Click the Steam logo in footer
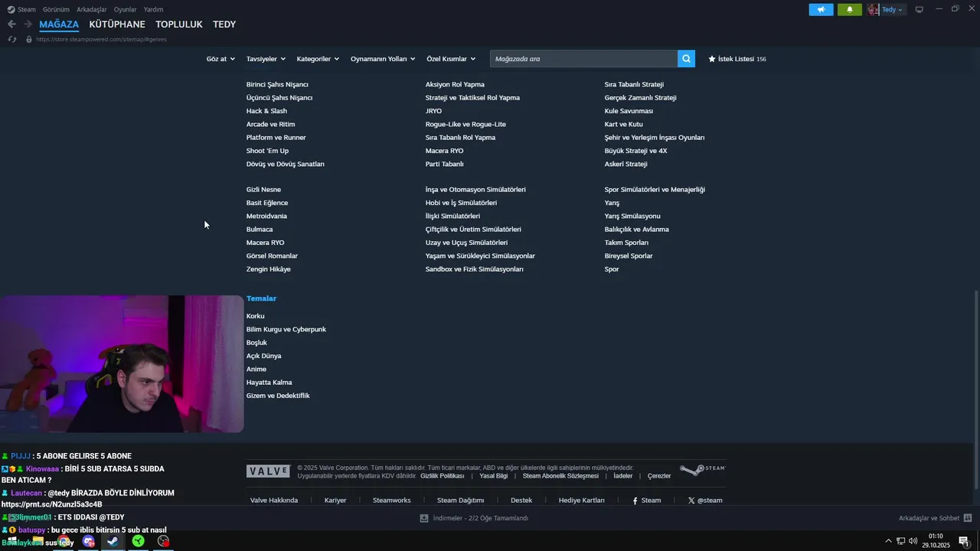 pos(702,470)
